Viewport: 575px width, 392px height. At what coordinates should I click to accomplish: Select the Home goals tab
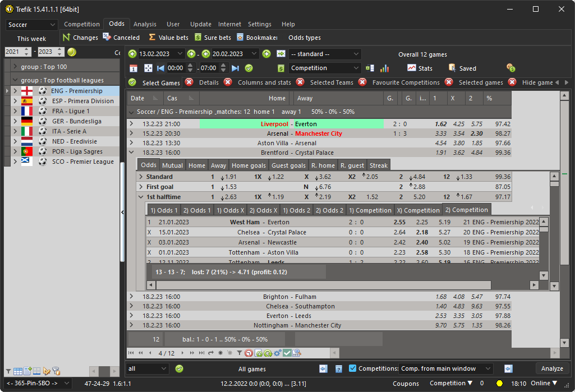click(249, 165)
